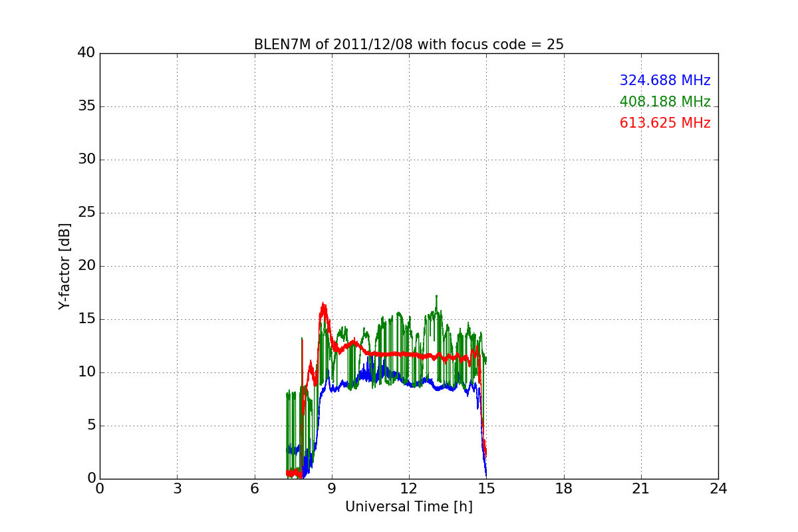This screenshot has height=532, width=798.
Task: Click the x-axis tick label 21
Action: pos(640,489)
